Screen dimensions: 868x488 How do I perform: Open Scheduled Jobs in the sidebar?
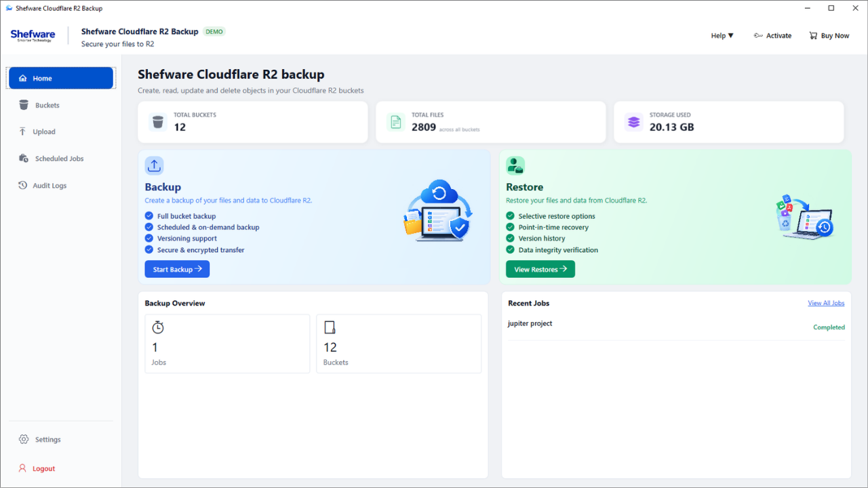click(62, 159)
